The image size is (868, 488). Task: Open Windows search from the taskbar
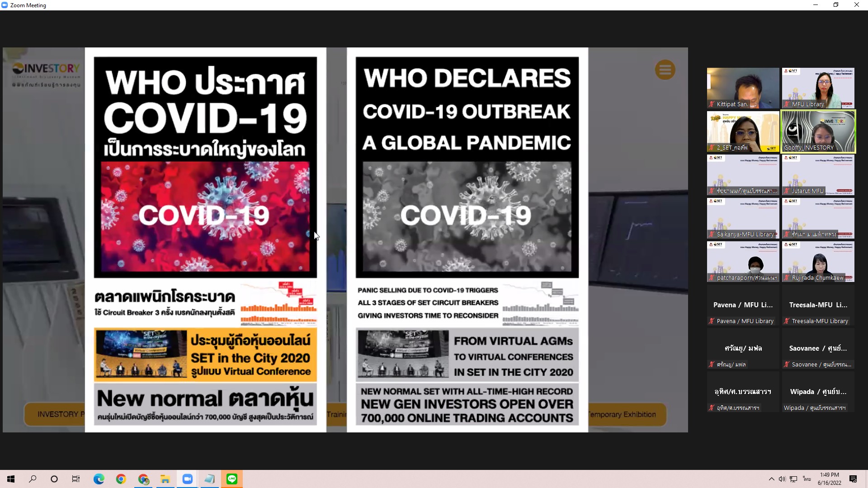(x=33, y=479)
